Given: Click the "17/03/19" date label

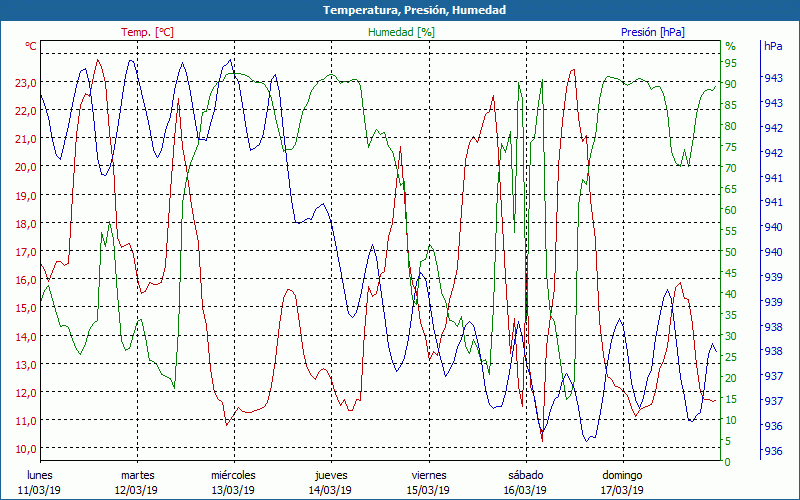Looking at the screenshot, I should click(x=622, y=490).
